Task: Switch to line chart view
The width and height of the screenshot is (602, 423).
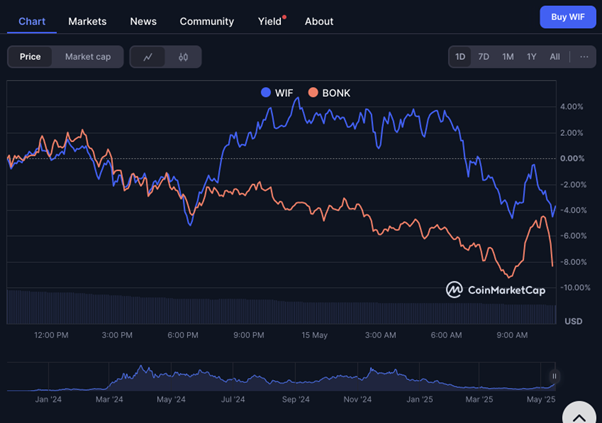Action: pyautogui.click(x=148, y=57)
